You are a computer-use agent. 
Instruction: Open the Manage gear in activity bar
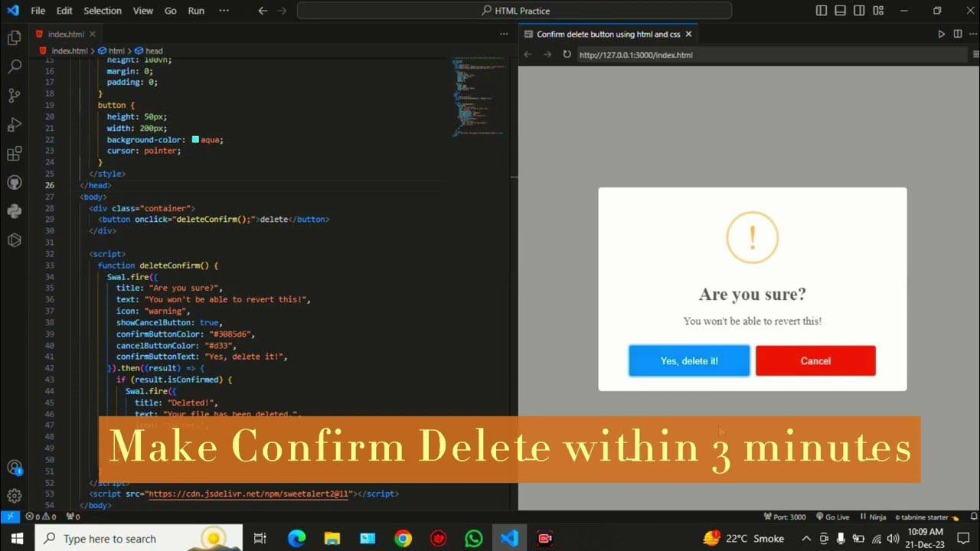[x=14, y=496]
